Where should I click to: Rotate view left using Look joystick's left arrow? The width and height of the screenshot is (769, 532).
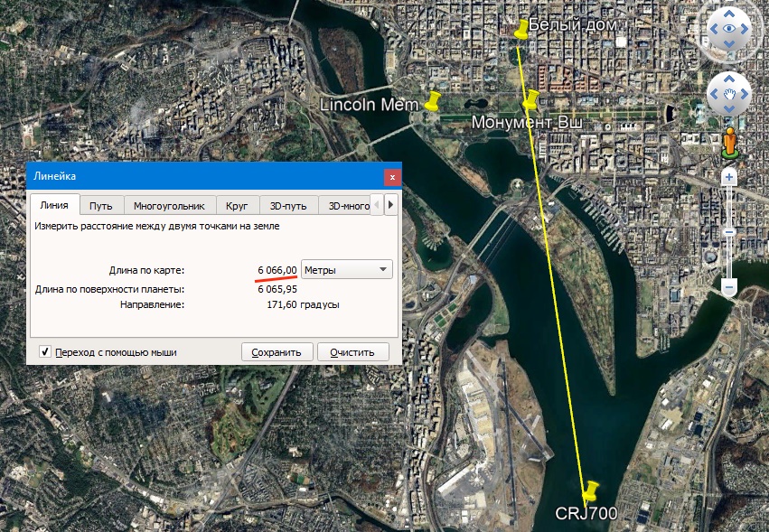(714, 29)
